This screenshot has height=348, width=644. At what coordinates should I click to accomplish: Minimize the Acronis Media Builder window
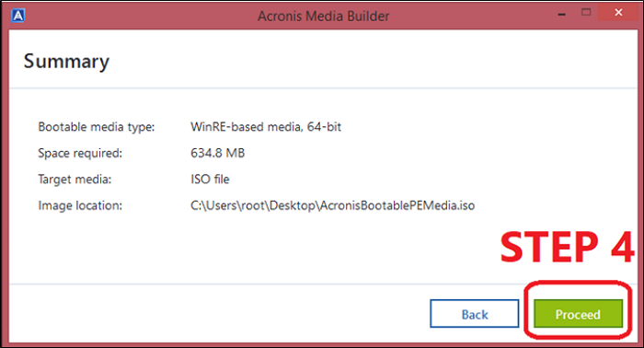coord(562,14)
